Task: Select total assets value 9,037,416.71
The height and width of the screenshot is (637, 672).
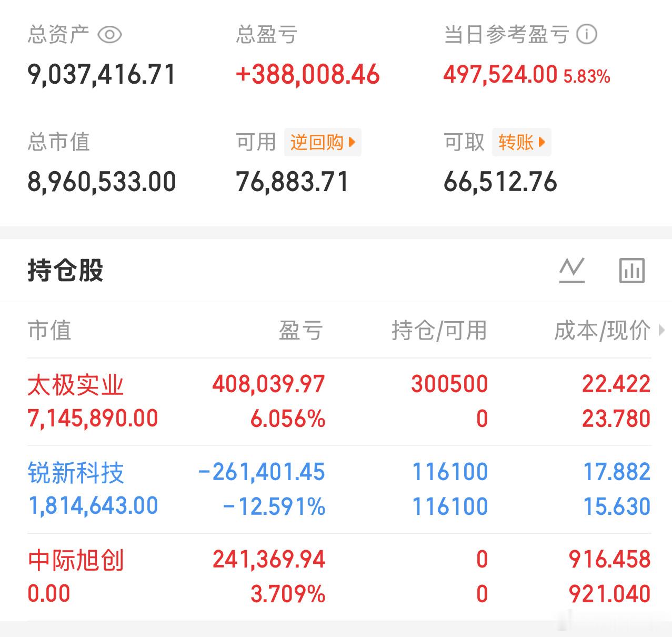Action: click(x=101, y=74)
